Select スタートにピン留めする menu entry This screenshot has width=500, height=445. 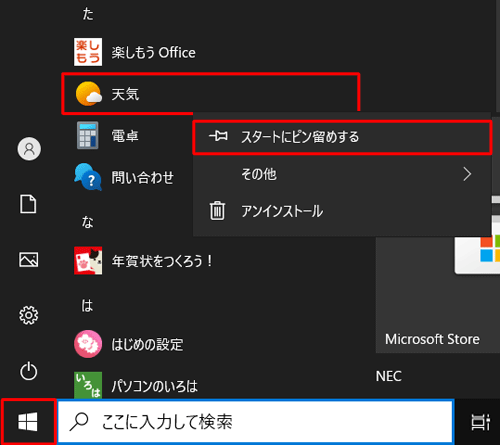(342, 137)
